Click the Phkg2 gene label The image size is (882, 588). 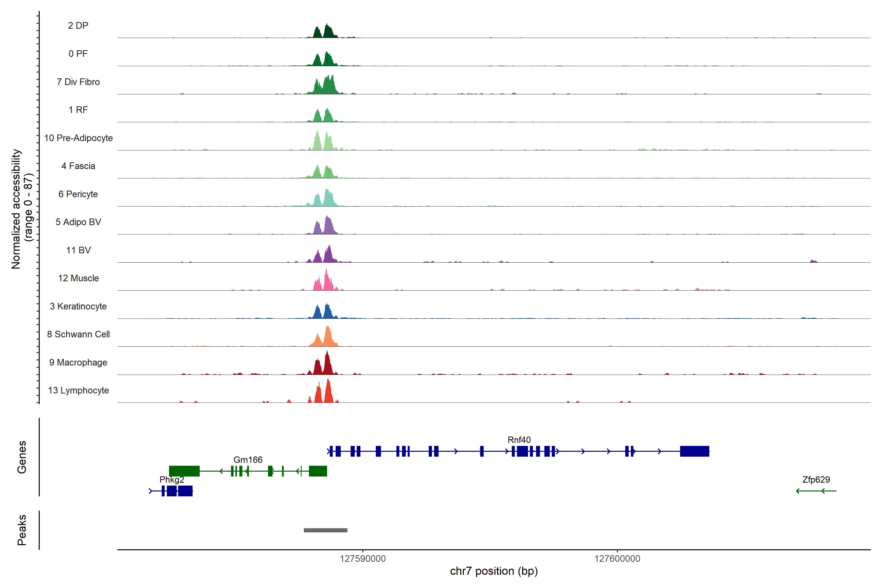[x=172, y=479]
